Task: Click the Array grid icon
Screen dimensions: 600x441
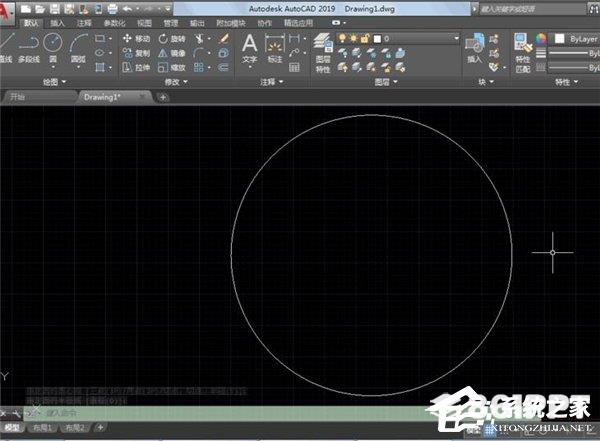Action: point(199,67)
